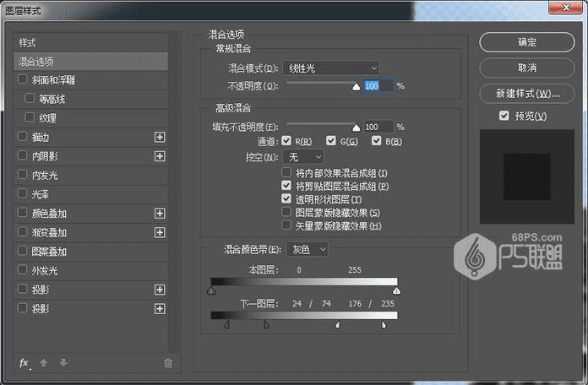Enable 等高线 checkbox

coord(30,98)
